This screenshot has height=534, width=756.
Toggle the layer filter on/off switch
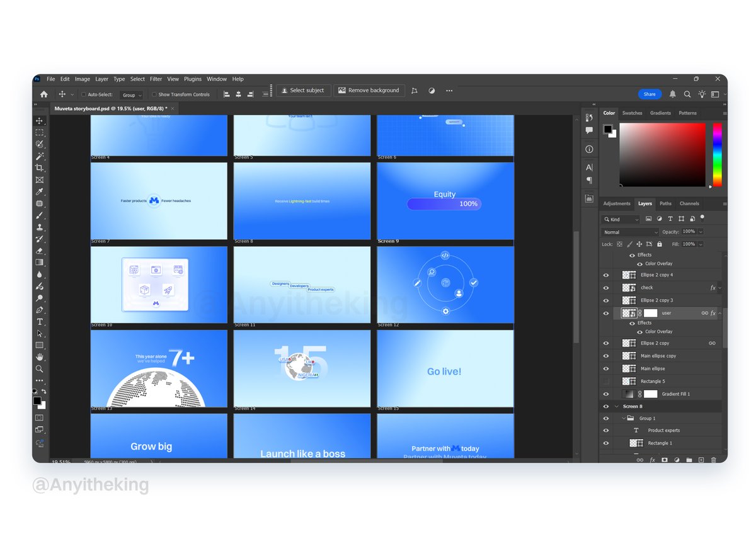702,218
